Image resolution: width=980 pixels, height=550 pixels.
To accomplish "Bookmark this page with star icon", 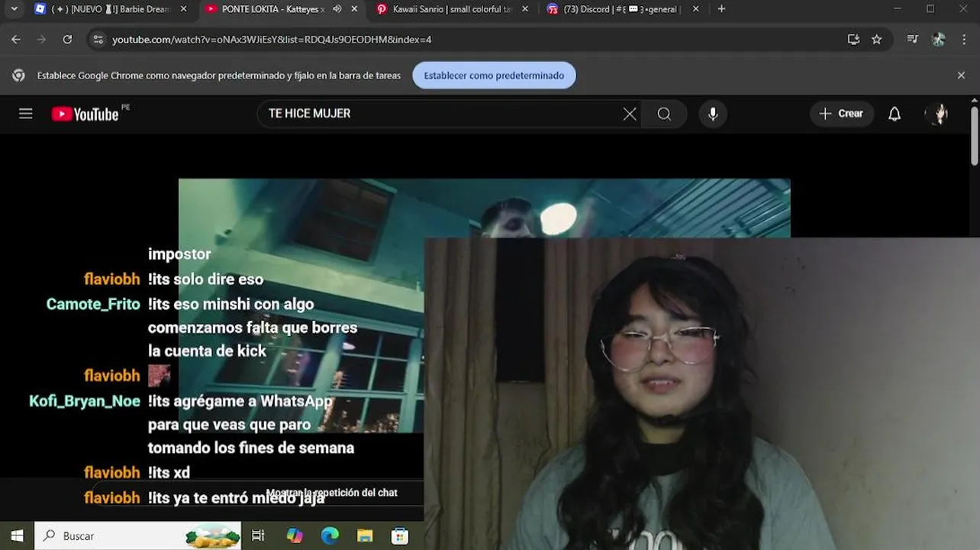I will tap(877, 40).
